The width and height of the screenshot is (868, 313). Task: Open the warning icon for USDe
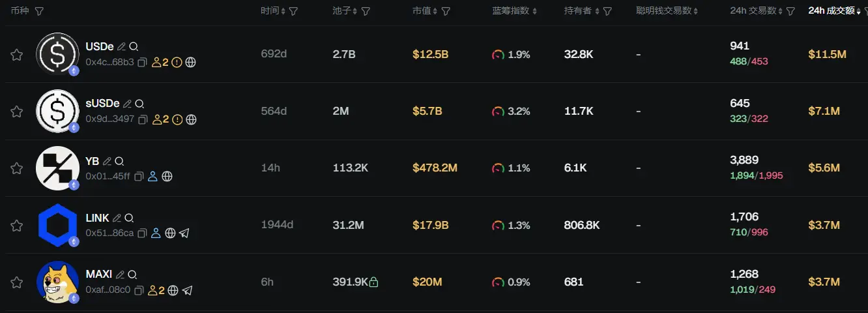pos(177,63)
